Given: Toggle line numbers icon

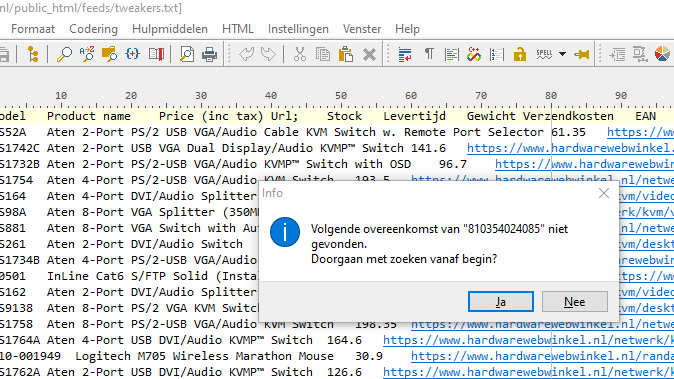Looking at the screenshot, I should click(x=497, y=55).
